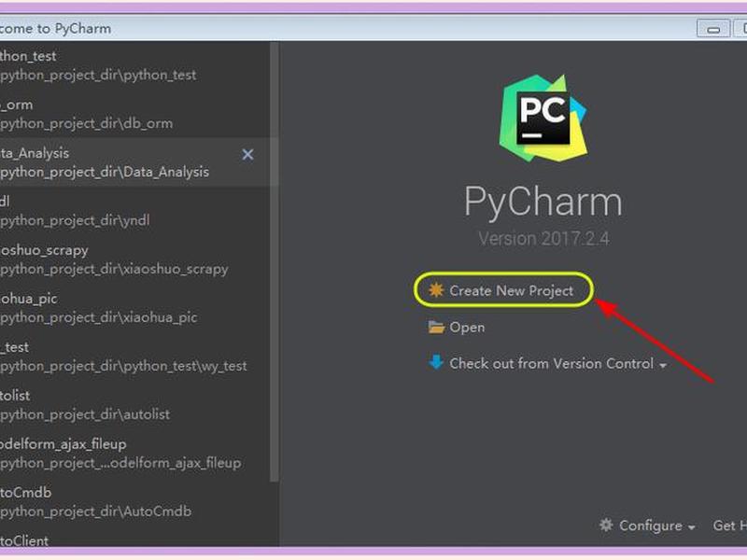Click the PyCharm PC logo
The image size is (747, 560).
[543, 119]
